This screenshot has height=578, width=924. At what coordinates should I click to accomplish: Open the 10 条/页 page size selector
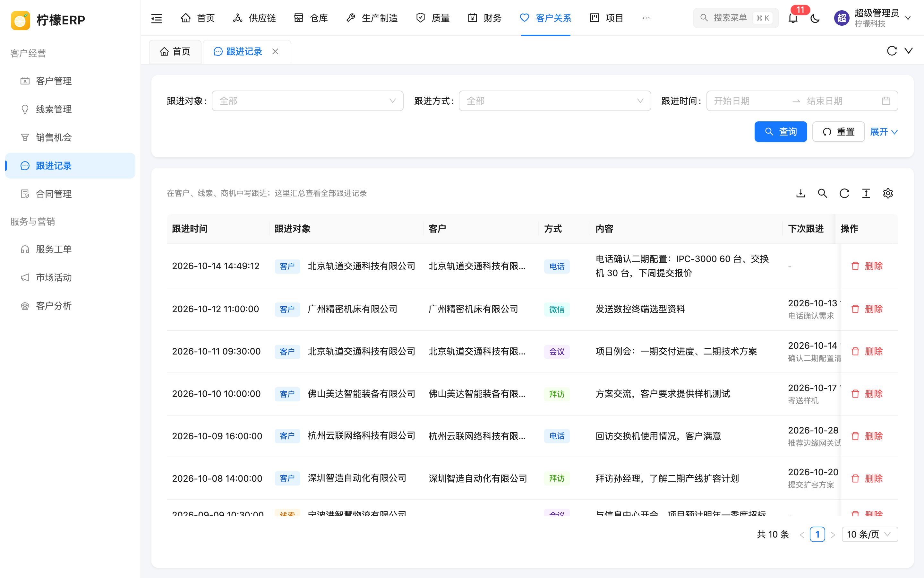(x=869, y=534)
